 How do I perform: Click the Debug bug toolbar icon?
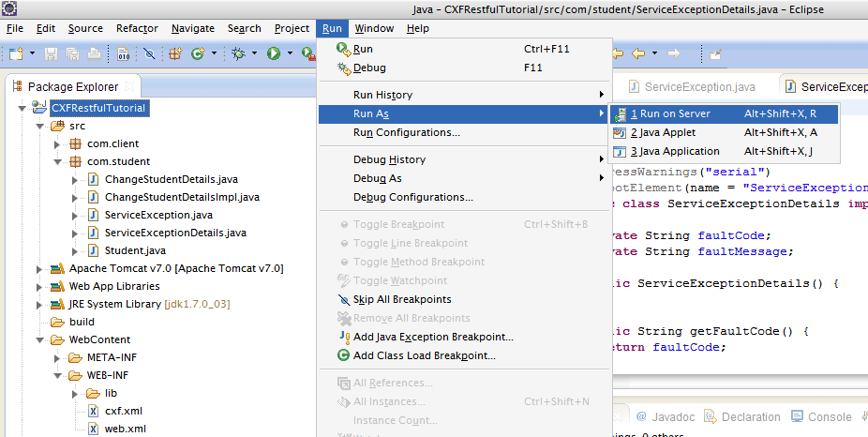(238, 54)
